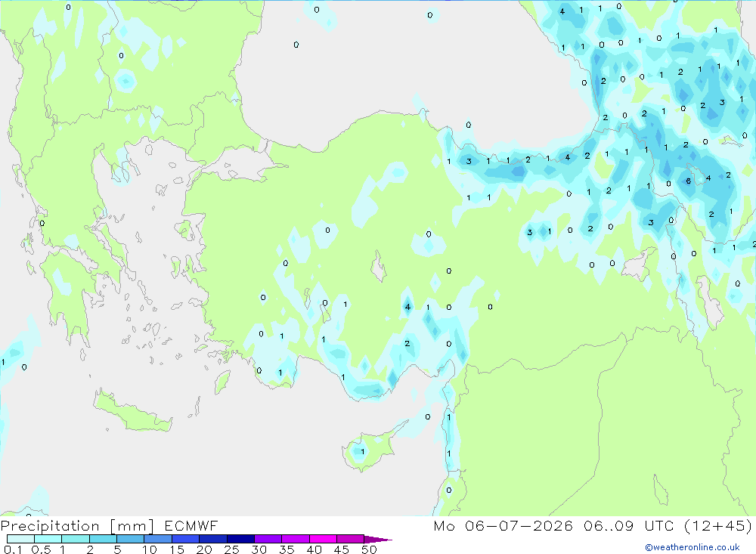Select the legend label '0.1'
The width and height of the screenshot is (756, 554).
13,549
